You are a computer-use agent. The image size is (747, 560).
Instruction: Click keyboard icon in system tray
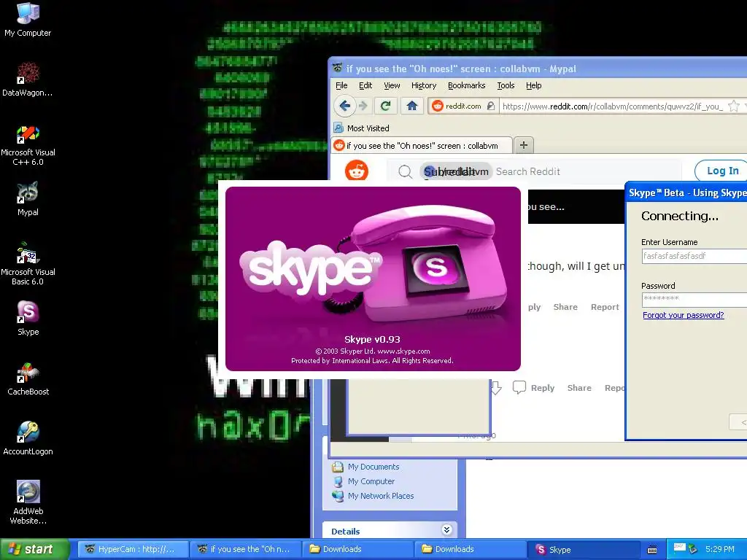click(x=652, y=550)
